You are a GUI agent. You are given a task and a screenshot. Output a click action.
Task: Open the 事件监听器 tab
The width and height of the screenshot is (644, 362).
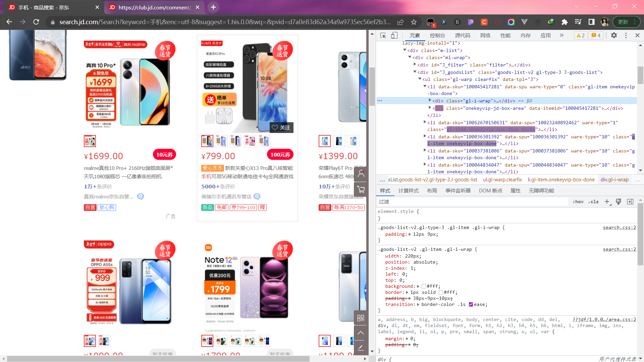pos(458,191)
